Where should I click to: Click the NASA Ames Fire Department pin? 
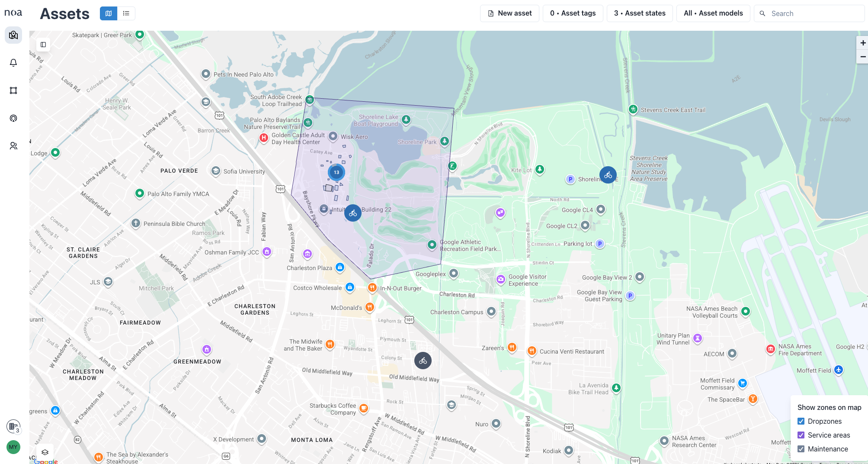coord(771,349)
